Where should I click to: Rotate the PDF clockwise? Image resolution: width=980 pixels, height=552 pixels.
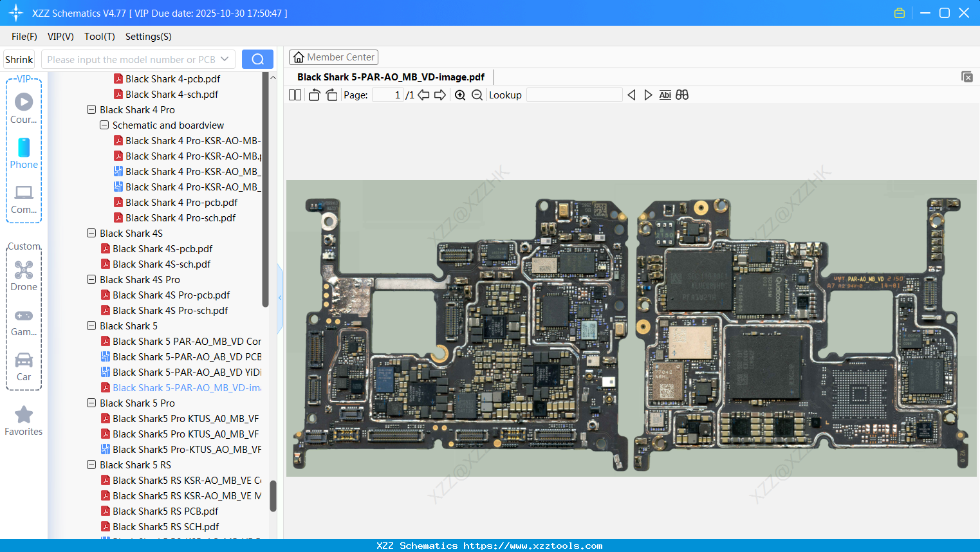pos(331,95)
